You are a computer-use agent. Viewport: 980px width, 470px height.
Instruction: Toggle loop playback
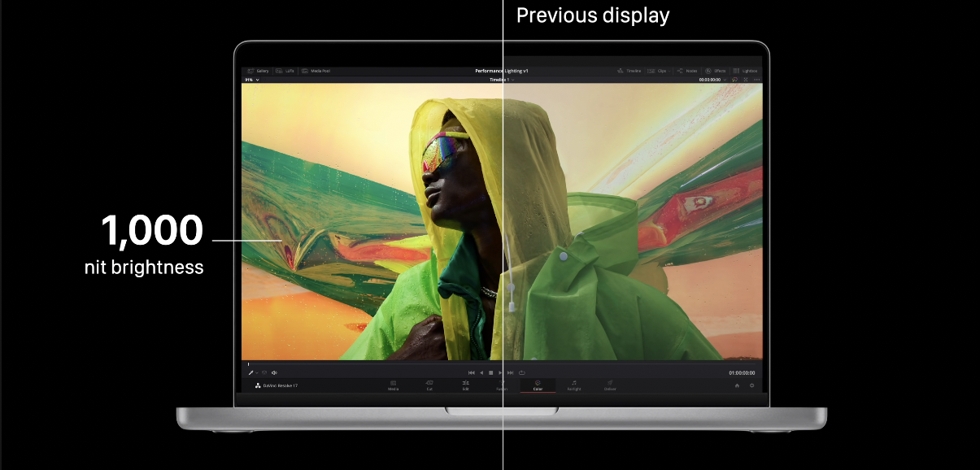click(522, 372)
